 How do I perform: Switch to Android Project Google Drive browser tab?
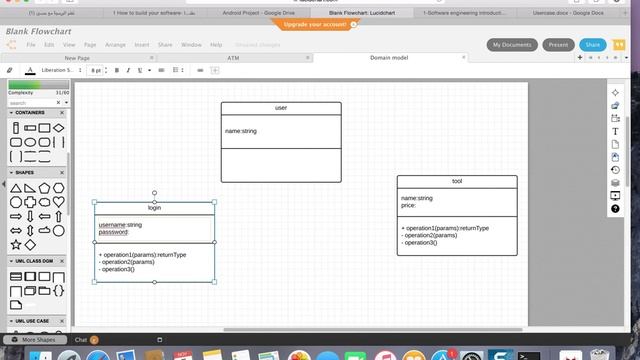coord(258,13)
